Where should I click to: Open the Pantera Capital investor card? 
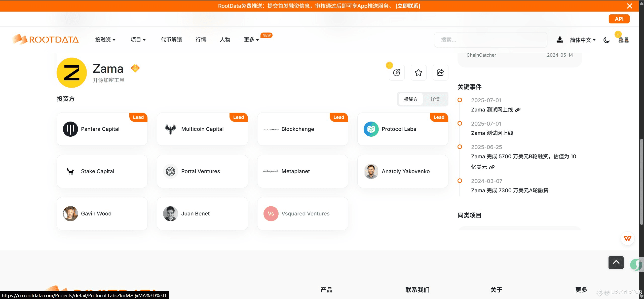click(102, 129)
